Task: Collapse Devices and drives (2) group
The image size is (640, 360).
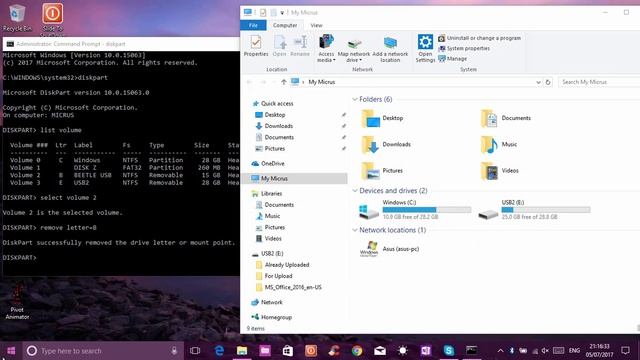Action: coord(355,191)
